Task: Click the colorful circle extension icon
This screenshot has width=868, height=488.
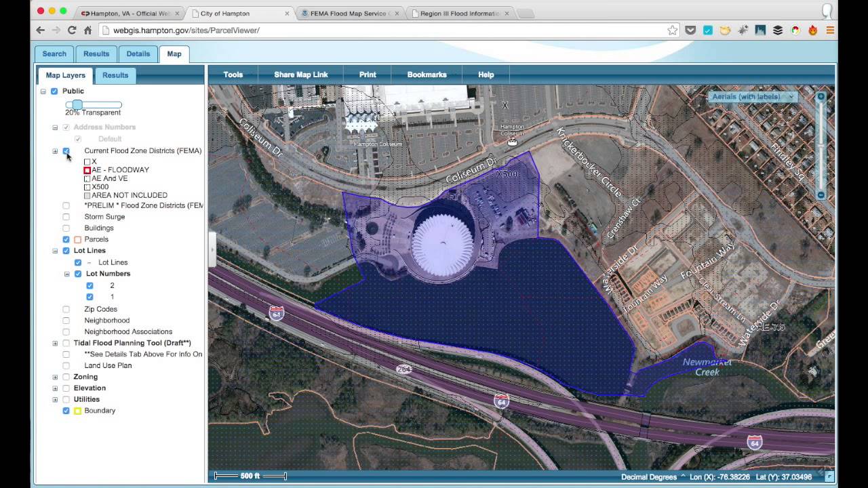Action: pos(795,30)
